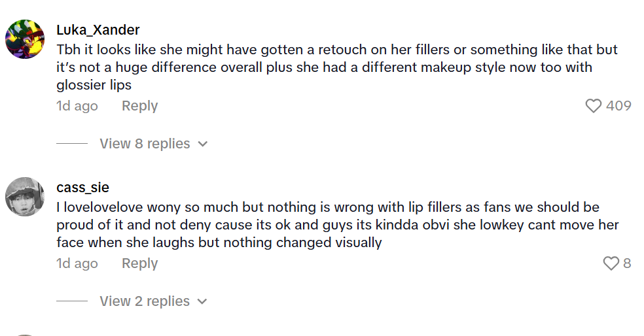Viewport: 644px width, 336px height.
Task: Click Luka_Xander's comment text about fillers retouch
Action: click(x=327, y=67)
